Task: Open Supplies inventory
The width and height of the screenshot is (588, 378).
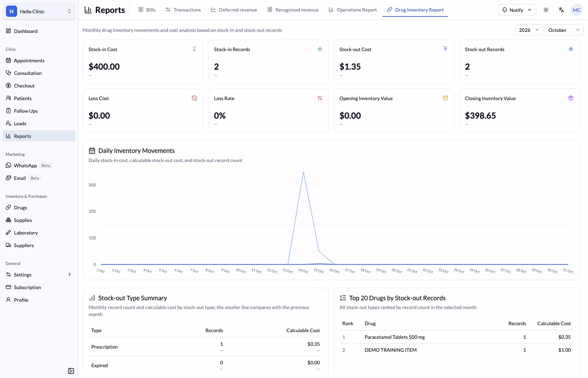Action: pos(39,220)
